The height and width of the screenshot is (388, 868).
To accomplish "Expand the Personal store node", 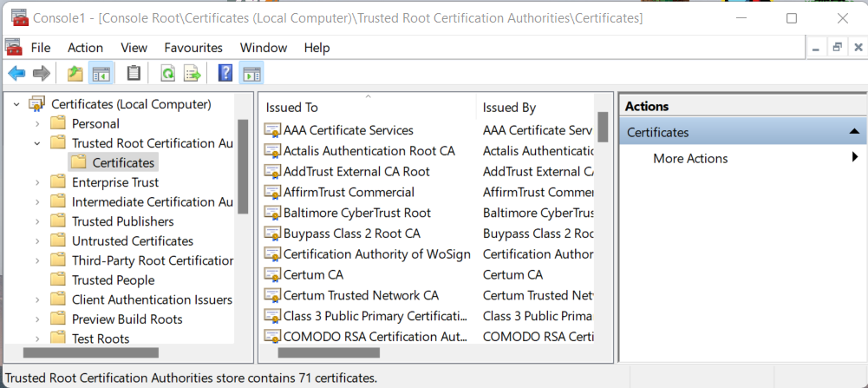I will 37,123.
